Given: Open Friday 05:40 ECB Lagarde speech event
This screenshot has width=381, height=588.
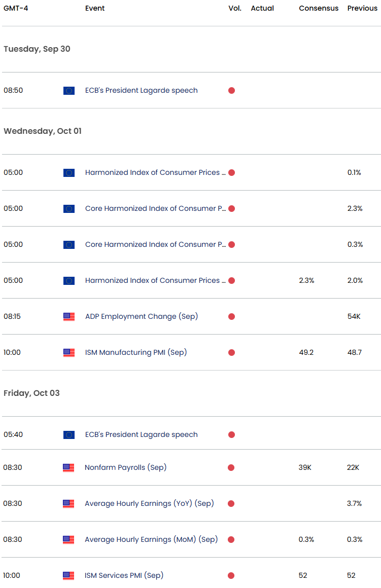Looking at the screenshot, I should point(141,434).
